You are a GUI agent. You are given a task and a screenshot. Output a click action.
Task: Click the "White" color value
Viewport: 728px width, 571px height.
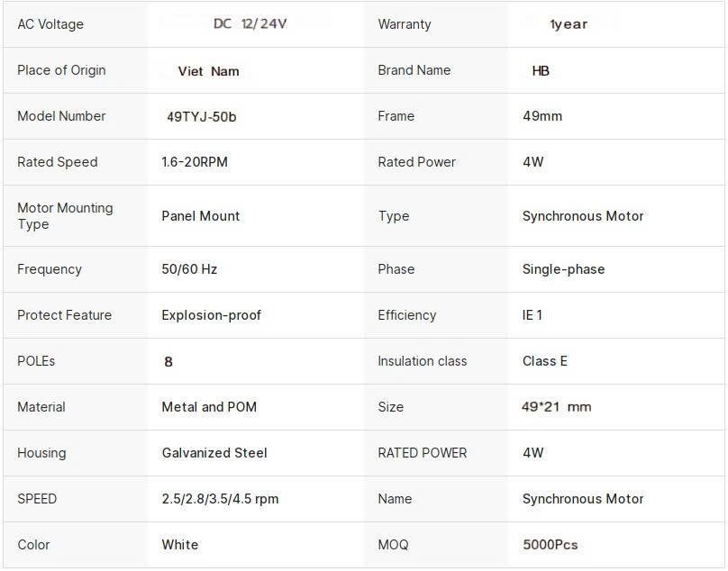coord(180,545)
